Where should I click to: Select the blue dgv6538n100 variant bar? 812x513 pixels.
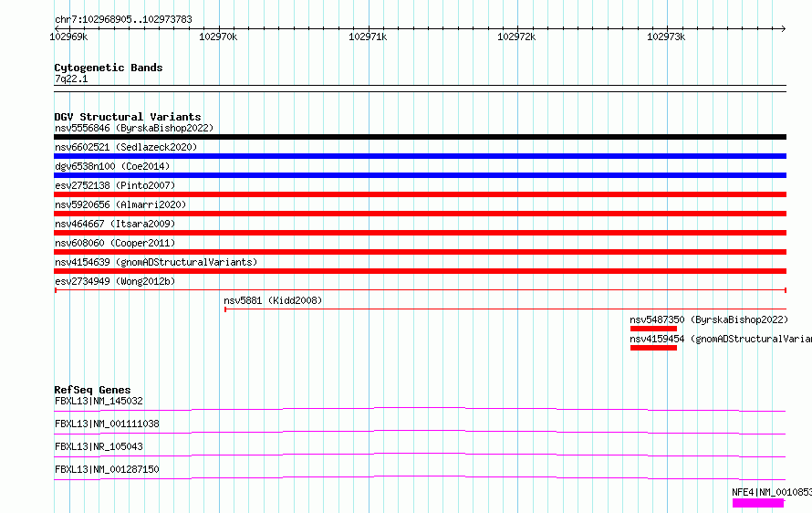tap(420, 175)
